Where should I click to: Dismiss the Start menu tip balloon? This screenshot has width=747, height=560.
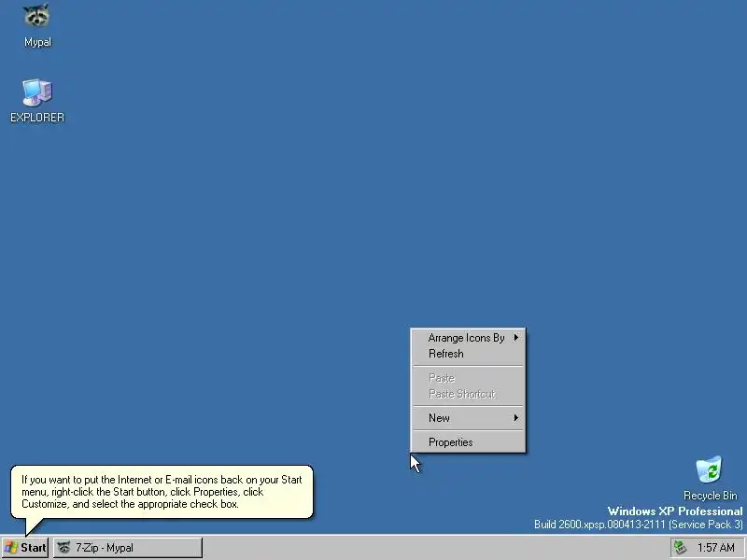pos(162,492)
